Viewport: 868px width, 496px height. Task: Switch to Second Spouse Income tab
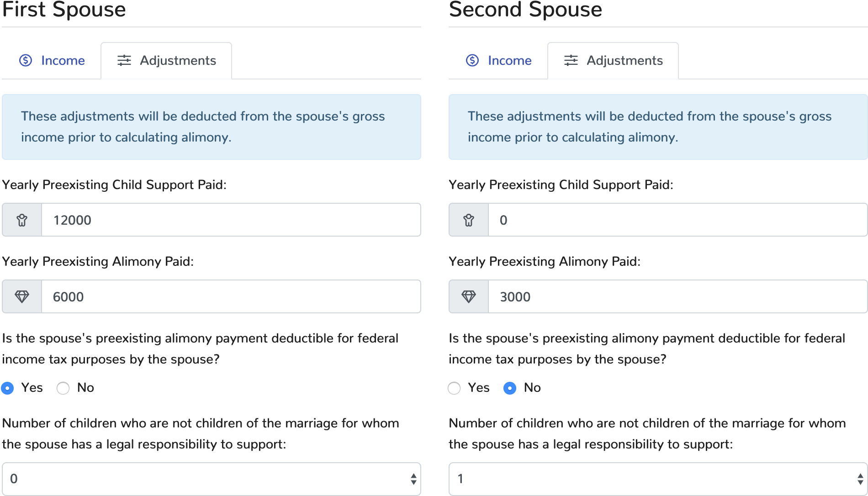point(499,61)
